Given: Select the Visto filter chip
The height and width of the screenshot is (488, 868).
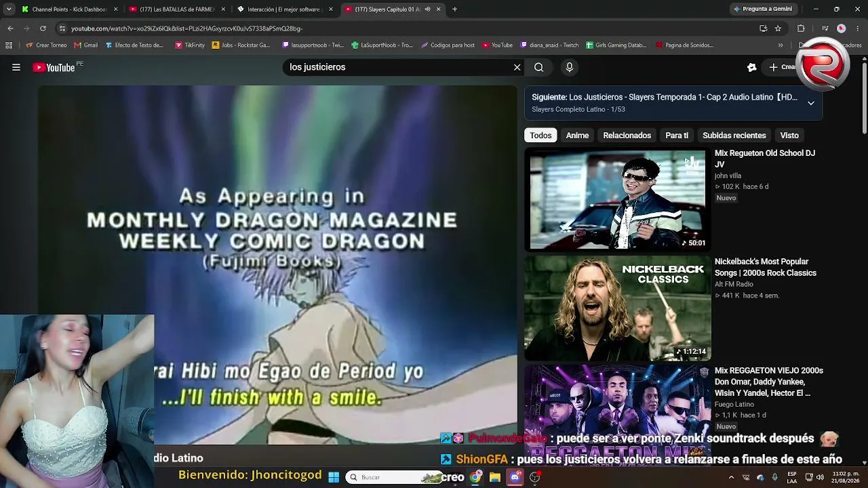Looking at the screenshot, I should (789, 136).
